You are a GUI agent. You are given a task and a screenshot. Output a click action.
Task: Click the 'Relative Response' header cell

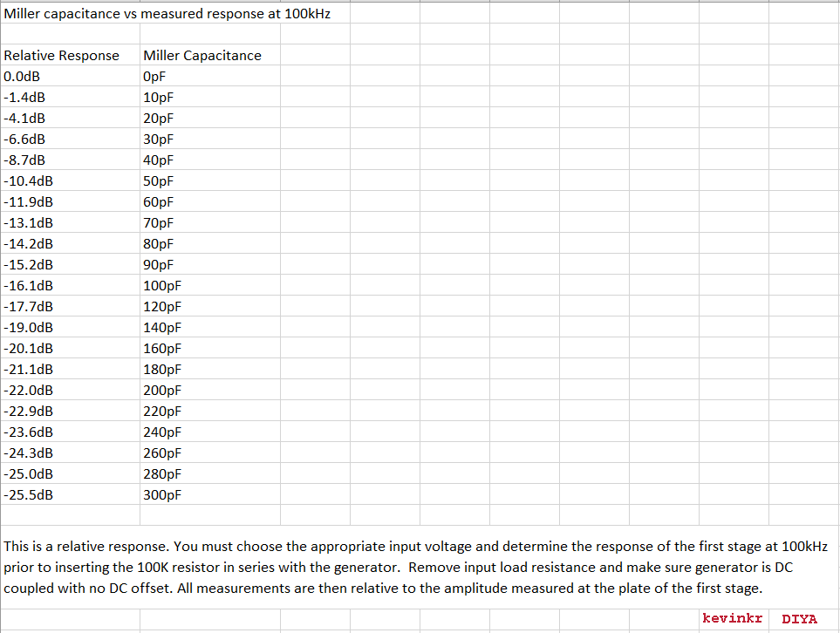[70, 55]
